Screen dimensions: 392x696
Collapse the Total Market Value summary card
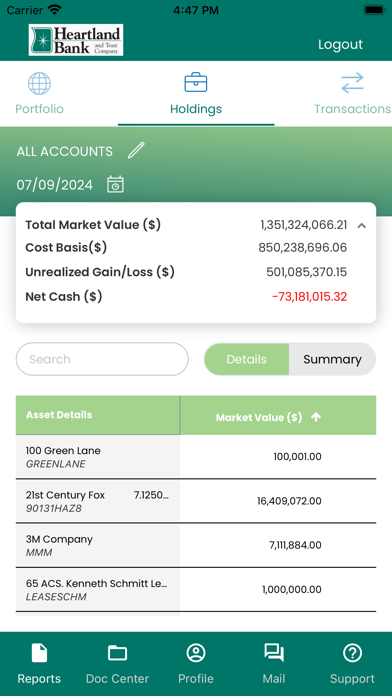click(362, 225)
